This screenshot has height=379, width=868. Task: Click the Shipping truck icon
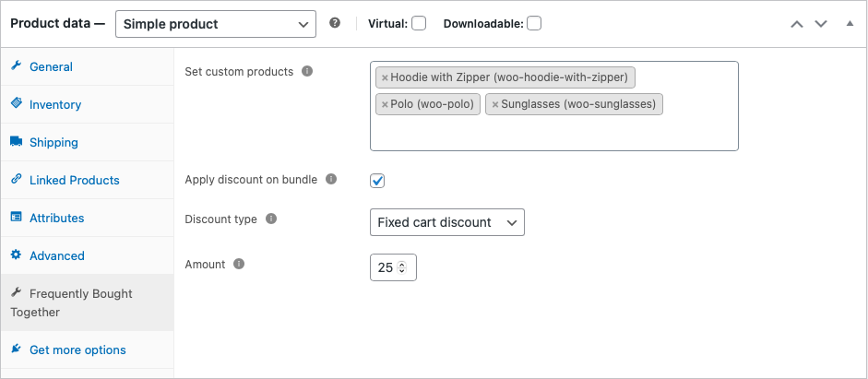click(16, 142)
